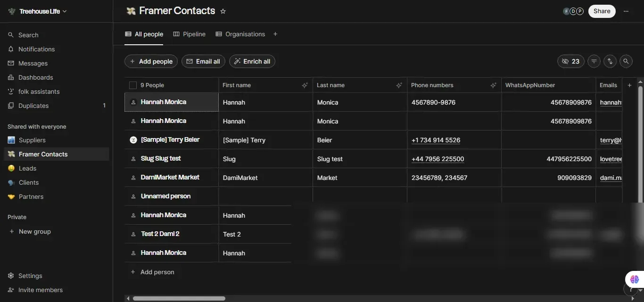The height and width of the screenshot is (302, 644).
Task: Open the sort icon button
Action: pyautogui.click(x=610, y=61)
